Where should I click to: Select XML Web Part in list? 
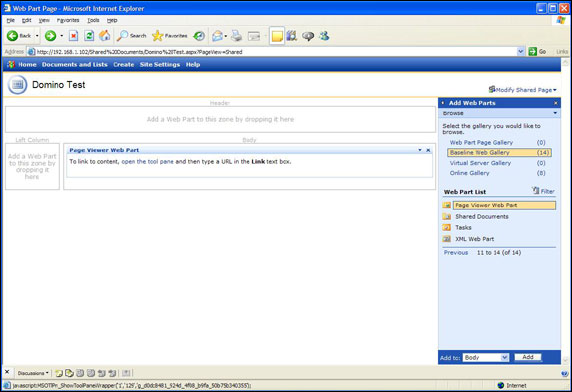[x=474, y=239]
